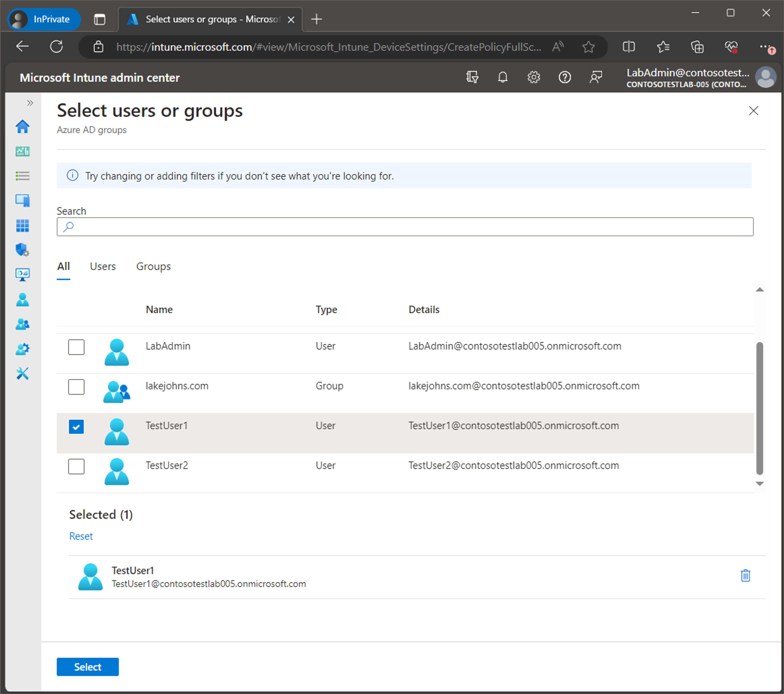Open the help question mark icon
Viewport: 784px width, 694px height.
565,77
